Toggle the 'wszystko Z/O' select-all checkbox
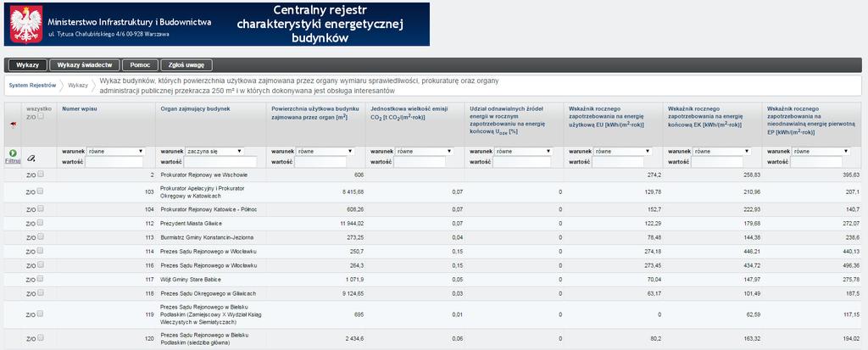Screen dimensions: 868x350 pyautogui.click(x=41, y=116)
